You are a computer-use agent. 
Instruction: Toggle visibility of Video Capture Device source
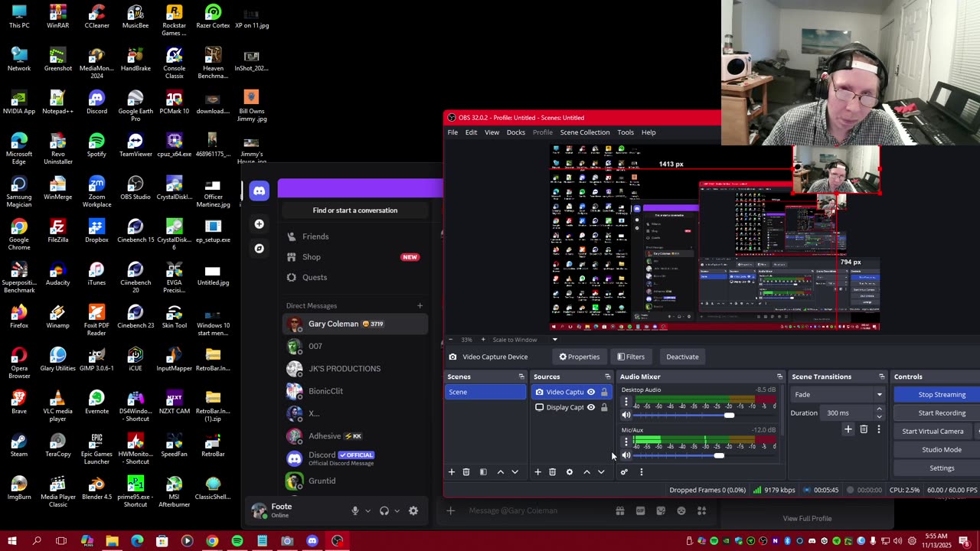591,393
